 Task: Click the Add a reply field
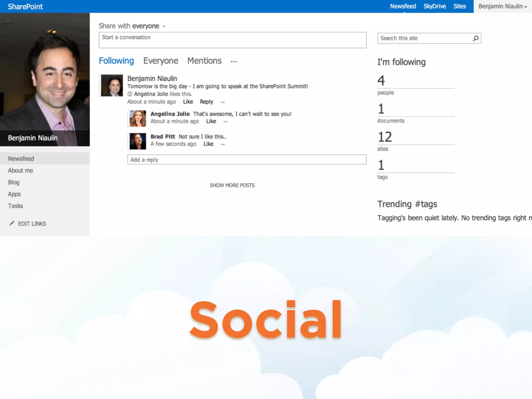pos(247,159)
